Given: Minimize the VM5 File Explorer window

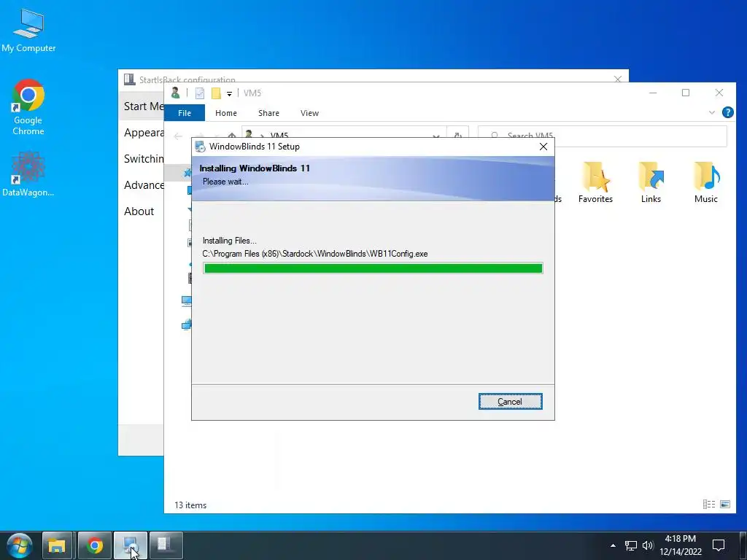Looking at the screenshot, I should tap(653, 93).
